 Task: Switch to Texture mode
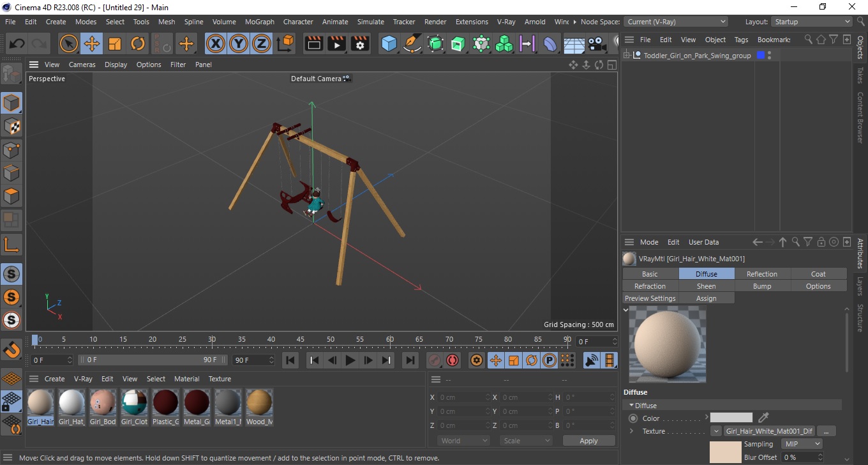11,126
